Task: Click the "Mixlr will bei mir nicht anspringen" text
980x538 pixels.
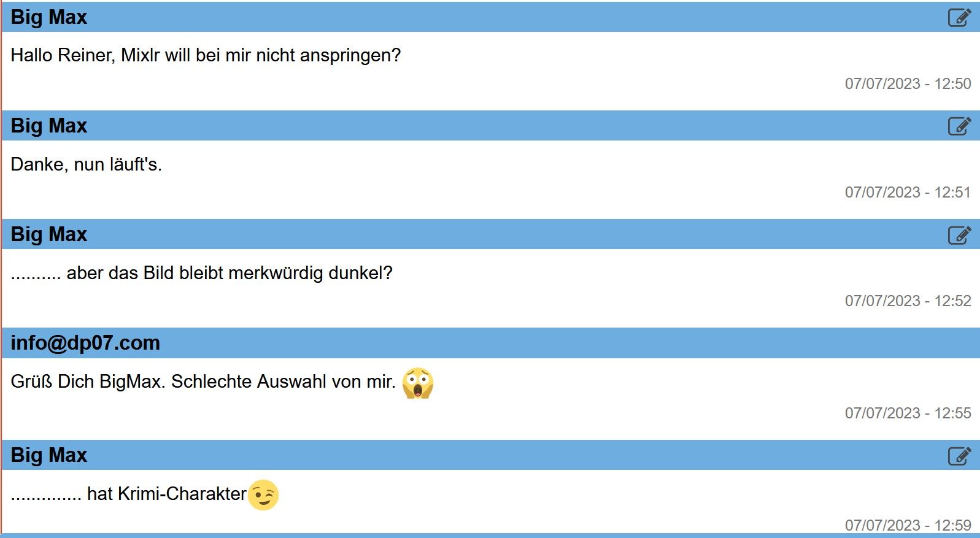Action: pos(260,55)
